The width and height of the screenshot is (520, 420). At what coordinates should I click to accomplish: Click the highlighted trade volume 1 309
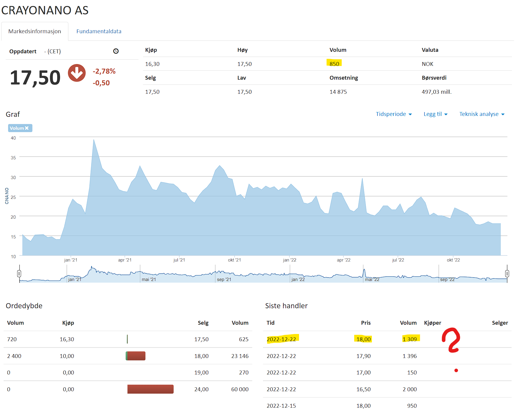(410, 339)
